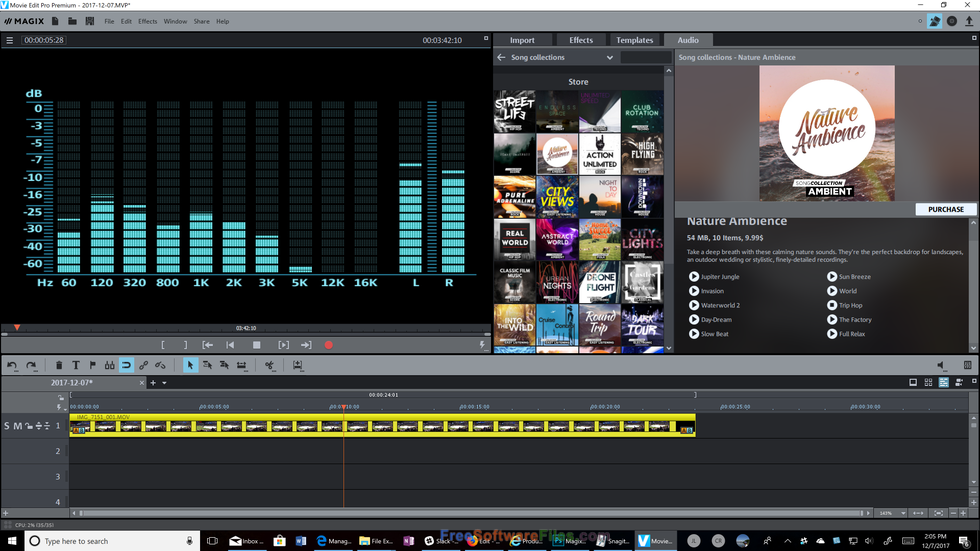Screen dimensions: 980x551
Task: Select the all tracks mouse mode
Action: [x=224, y=365]
